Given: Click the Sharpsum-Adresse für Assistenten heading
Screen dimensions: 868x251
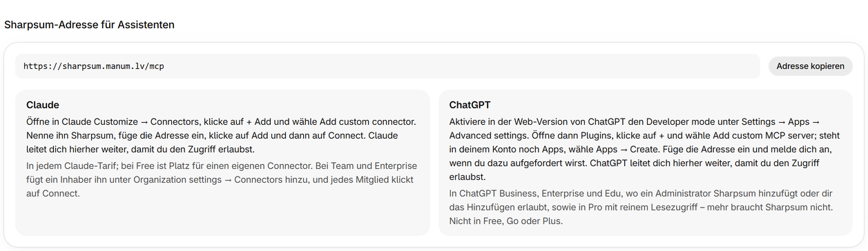Looking at the screenshot, I should 89,25.
